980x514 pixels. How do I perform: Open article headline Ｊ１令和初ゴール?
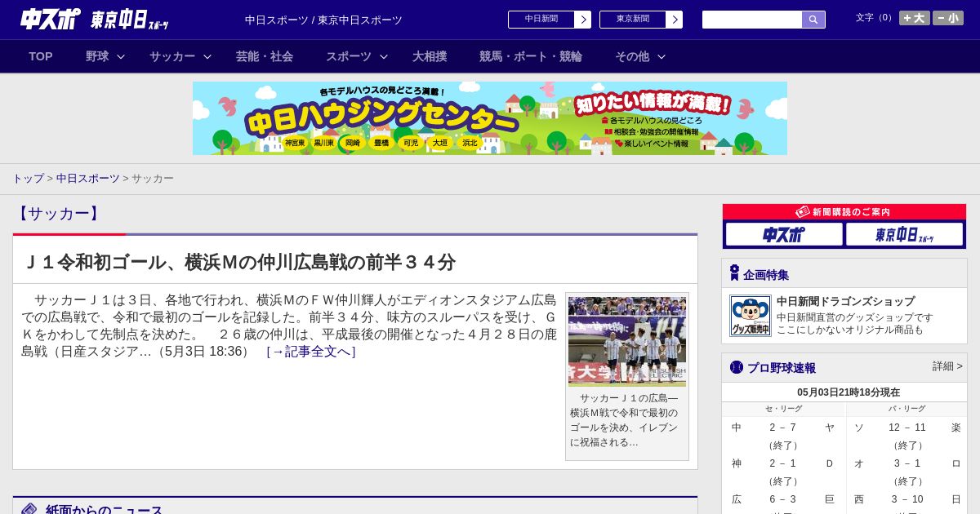point(239,262)
